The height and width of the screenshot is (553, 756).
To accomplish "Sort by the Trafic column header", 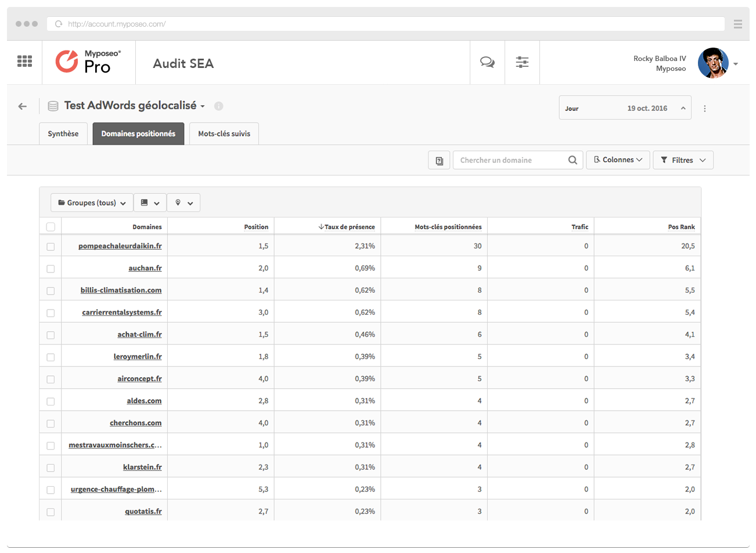I will pyautogui.click(x=579, y=227).
